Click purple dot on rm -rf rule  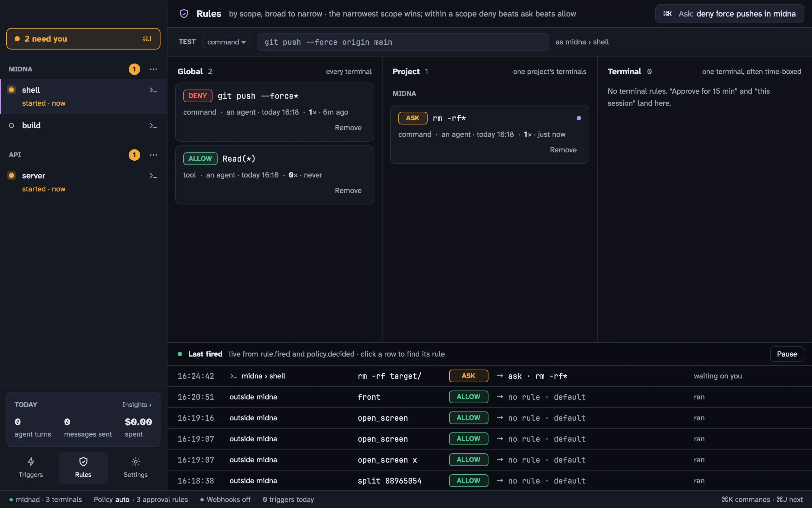[x=579, y=118]
